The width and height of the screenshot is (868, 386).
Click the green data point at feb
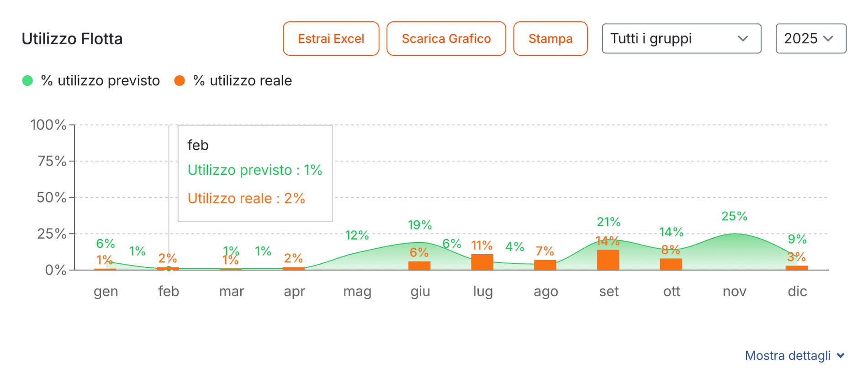(x=169, y=269)
